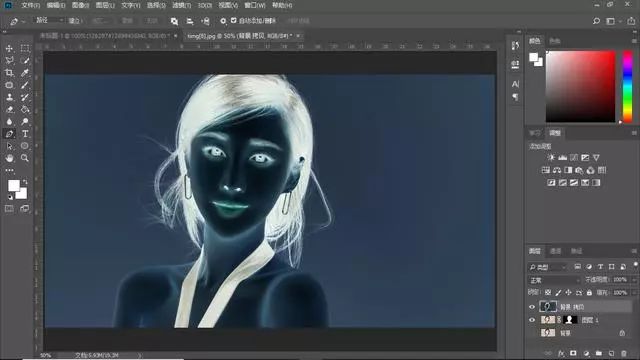Click the trash icon to delete layer
The image size is (640, 360).
[x=624, y=353]
